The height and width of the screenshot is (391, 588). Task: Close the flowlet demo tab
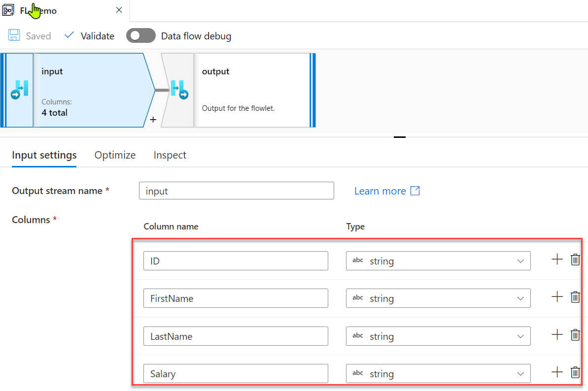tap(119, 10)
